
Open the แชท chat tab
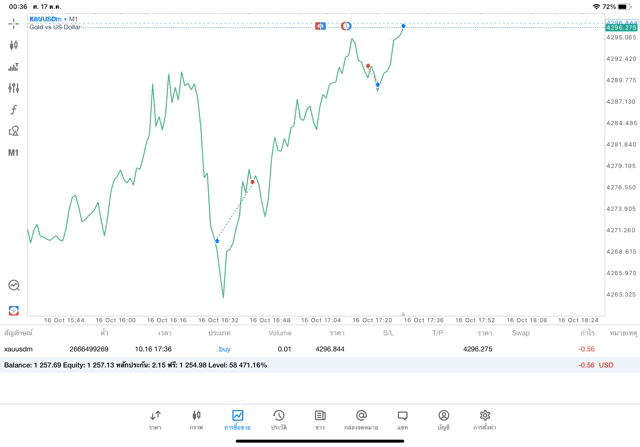pyautogui.click(x=402, y=418)
